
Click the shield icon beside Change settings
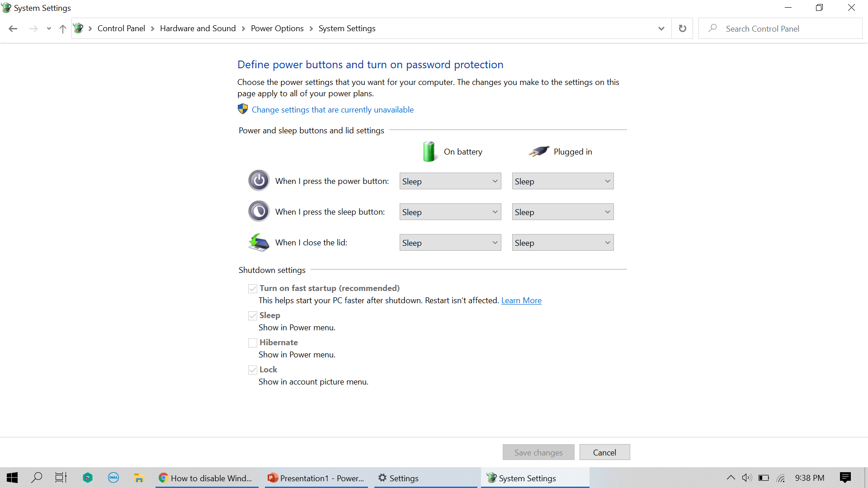[x=243, y=109]
